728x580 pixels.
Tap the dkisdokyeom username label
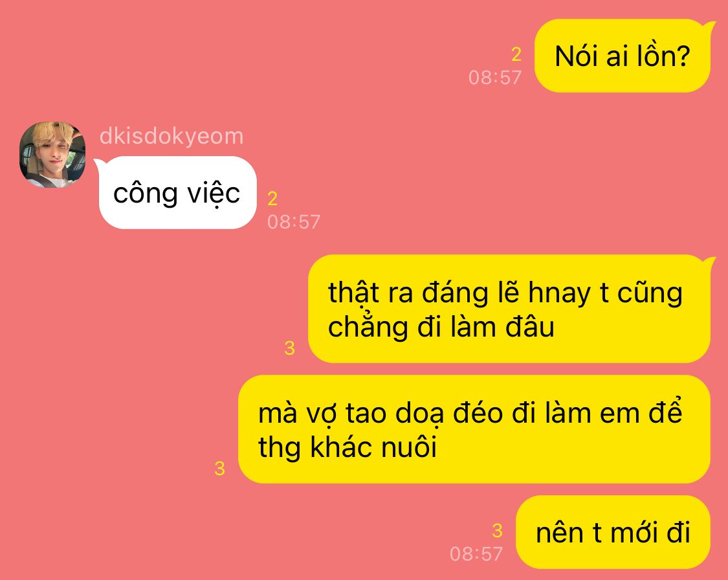tap(171, 136)
